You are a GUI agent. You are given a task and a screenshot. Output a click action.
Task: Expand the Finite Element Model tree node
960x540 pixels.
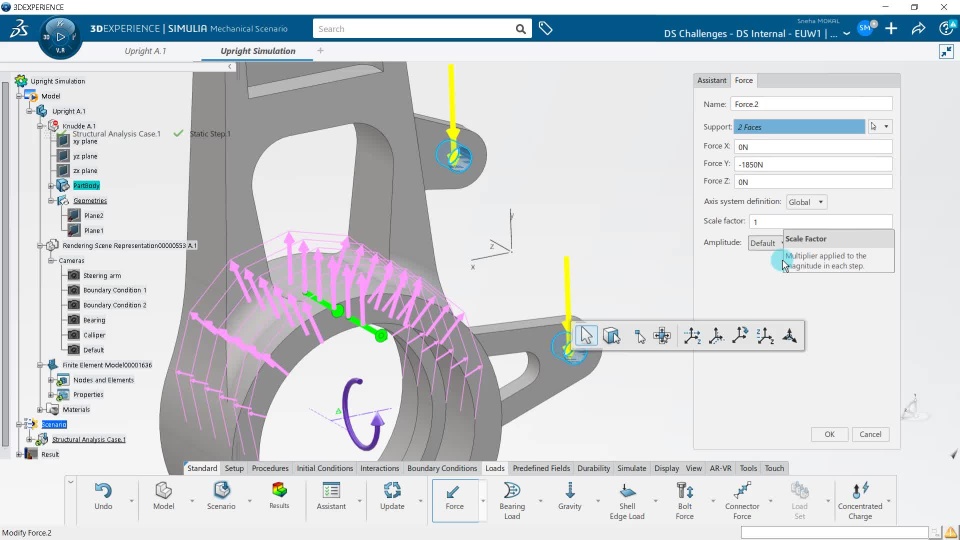[40, 365]
